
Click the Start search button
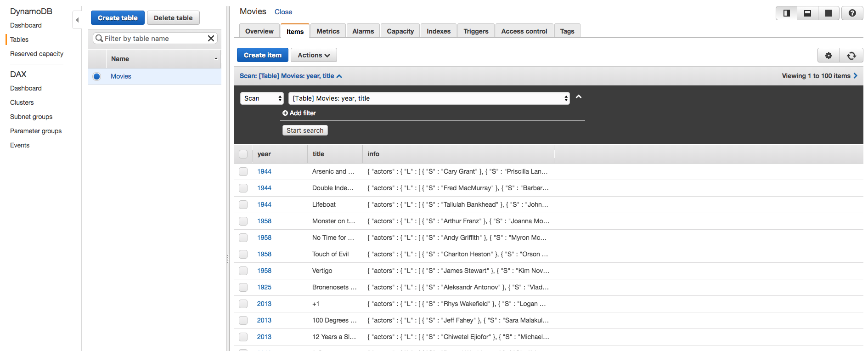tap(305, 130)
